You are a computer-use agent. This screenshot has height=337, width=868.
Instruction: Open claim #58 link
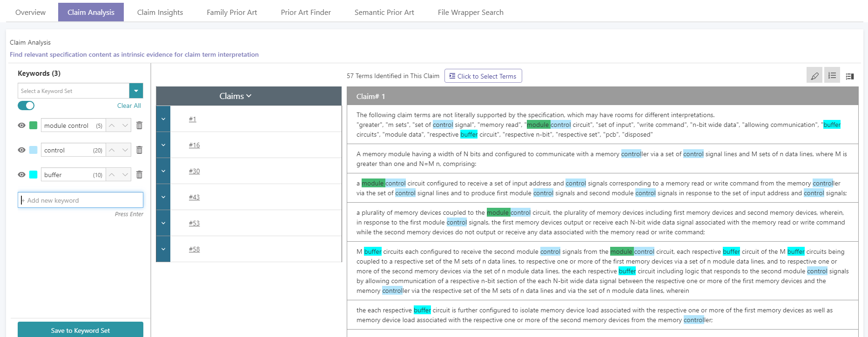(x=194, y=249)
